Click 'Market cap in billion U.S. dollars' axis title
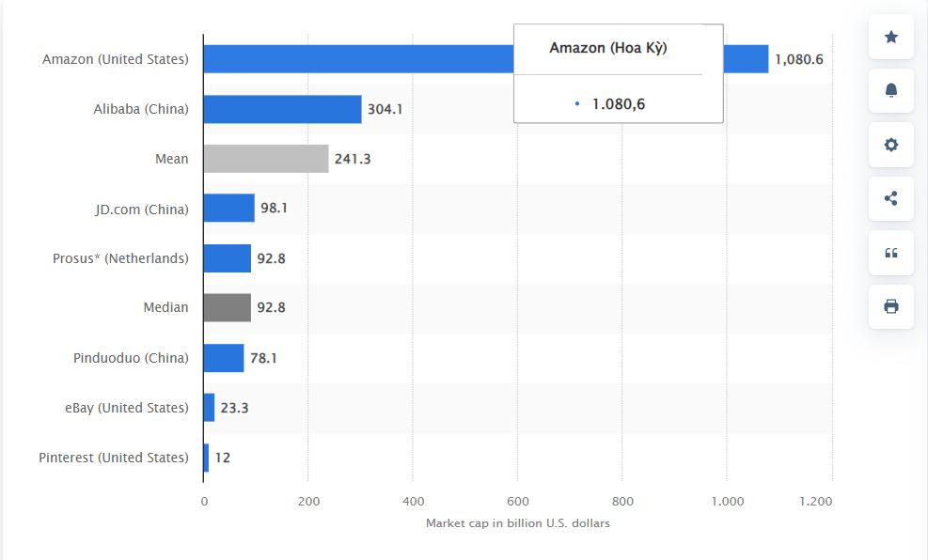This screenshot has width=928, height=560. [517, 523]
